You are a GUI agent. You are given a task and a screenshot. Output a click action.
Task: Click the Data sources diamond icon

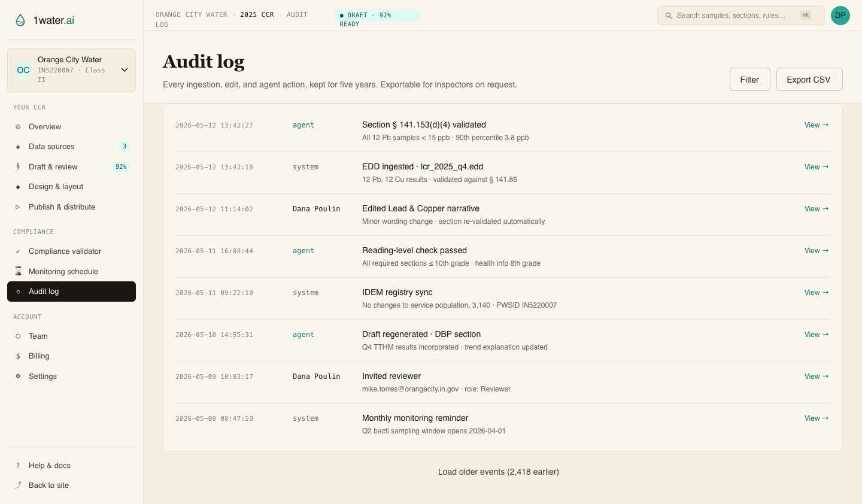coord(18,147)
